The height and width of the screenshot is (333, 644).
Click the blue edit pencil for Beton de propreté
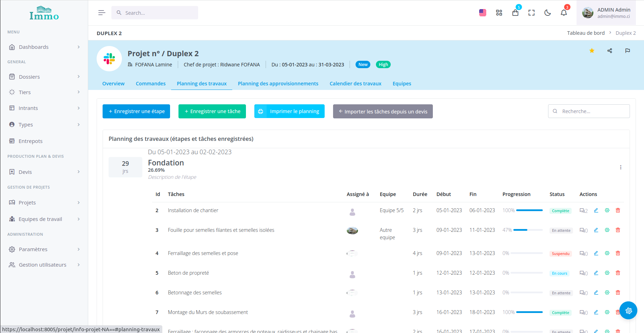[596, 273]
